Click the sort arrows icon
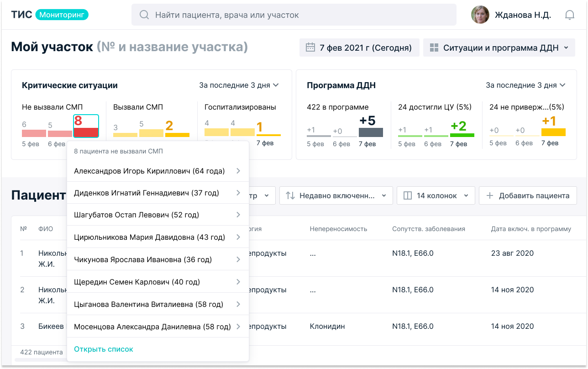The image size is (588, 369). coord(290,195)
